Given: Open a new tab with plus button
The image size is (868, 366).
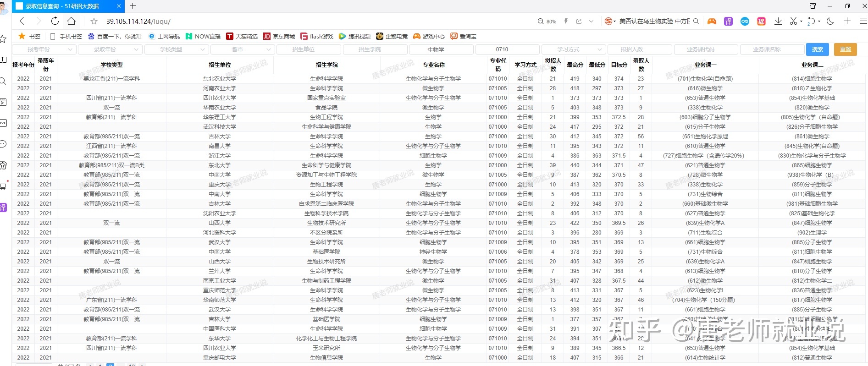Looking at the screenshot, I should click(133, 6).
